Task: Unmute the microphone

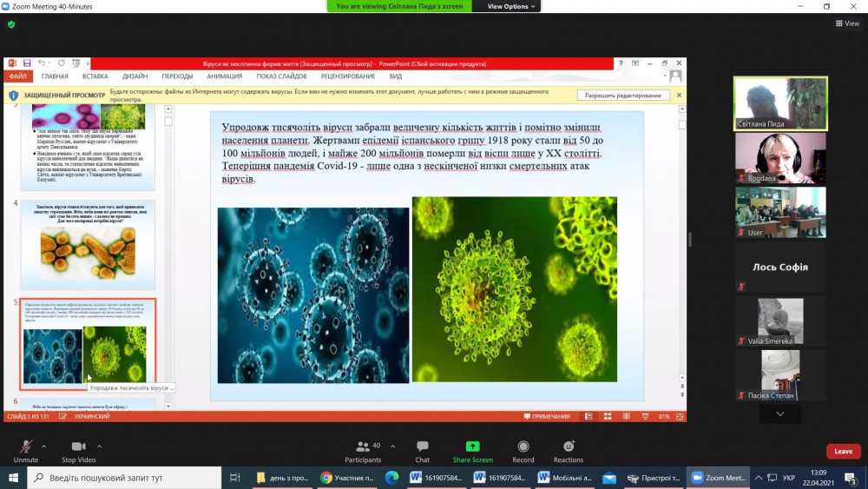Action: 26,446
